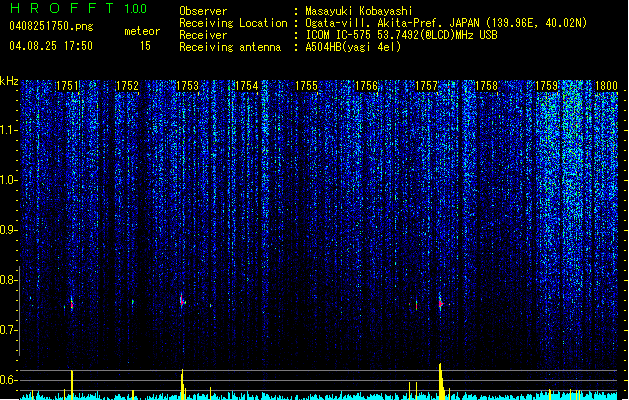Click the Ogata-vill. Akita-Pref. JAPAN location text

(446, 23)
